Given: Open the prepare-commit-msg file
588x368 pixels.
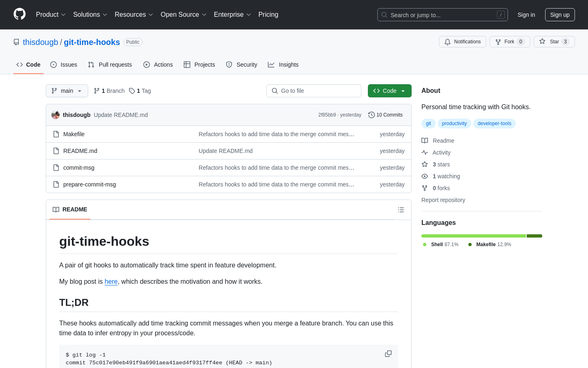Looking at the screenshot, I should pos(89,184).
